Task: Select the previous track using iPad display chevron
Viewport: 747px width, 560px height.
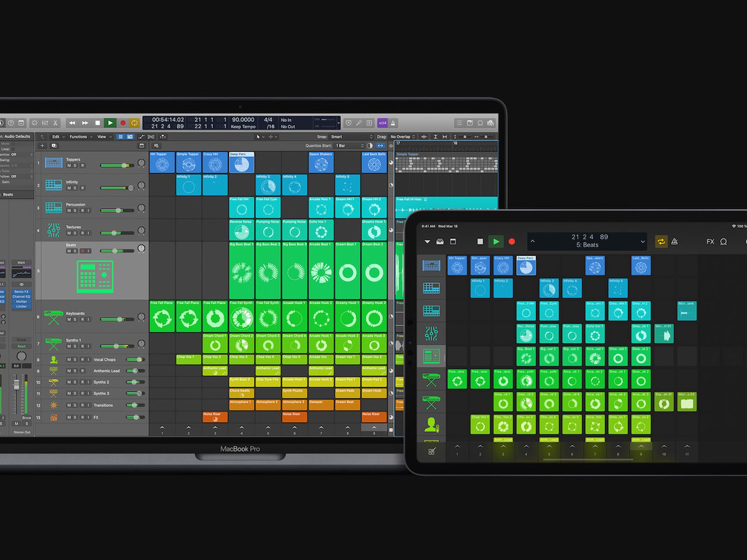Action: tap(533, 242)
